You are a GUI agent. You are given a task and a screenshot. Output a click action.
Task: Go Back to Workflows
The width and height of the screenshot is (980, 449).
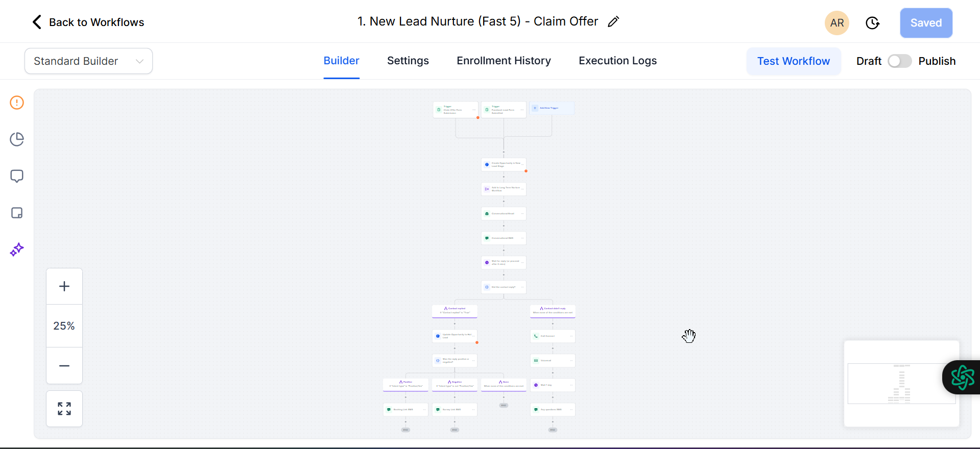88,22
